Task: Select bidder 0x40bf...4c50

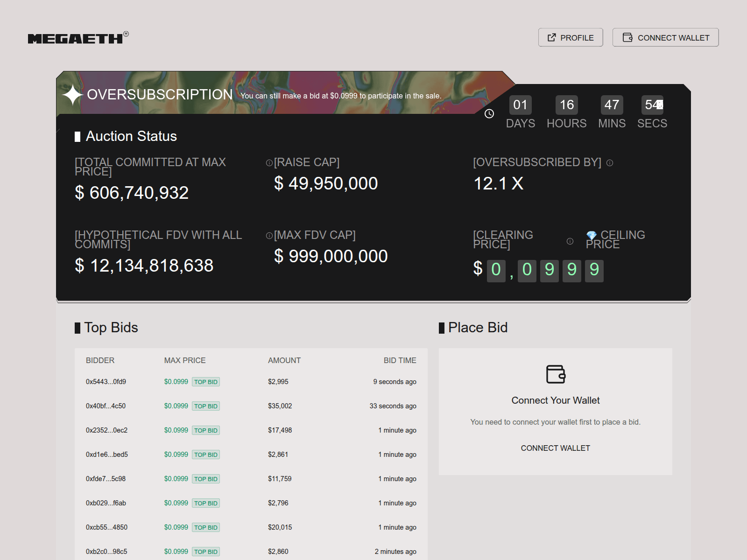Action: tap(106, 406)
